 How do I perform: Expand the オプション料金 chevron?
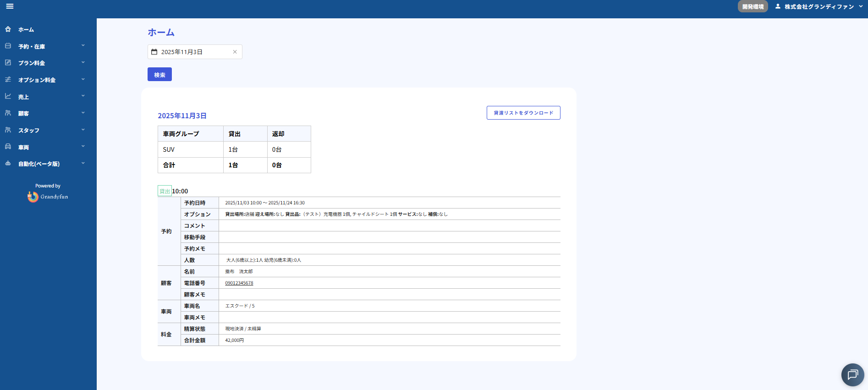tap(83, 80)
